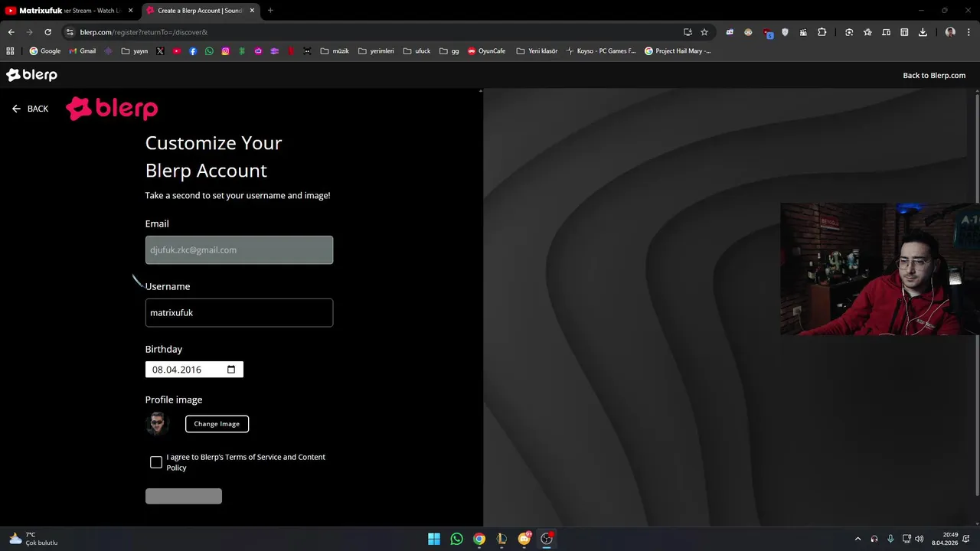Click the install app icon in address bar

point(688,32)
